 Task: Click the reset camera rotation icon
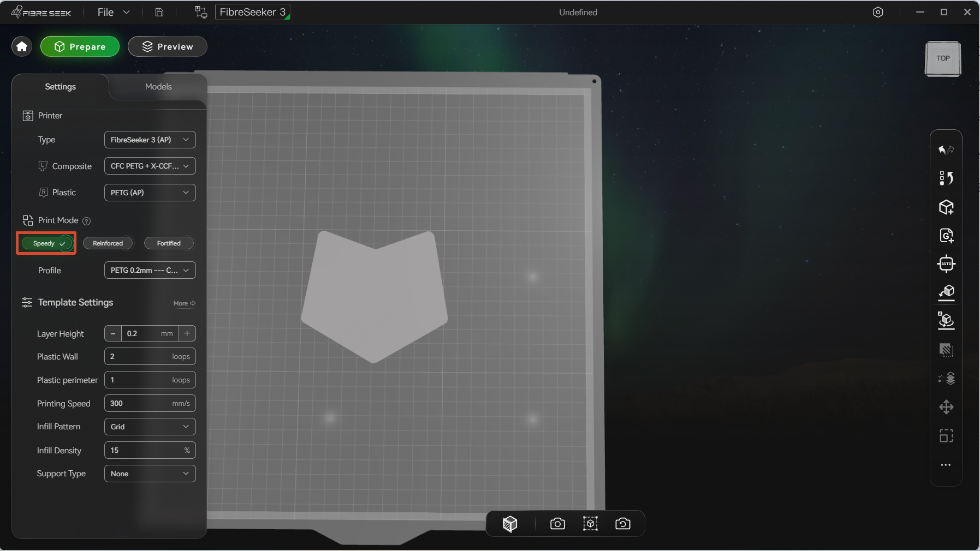point(623,524)
